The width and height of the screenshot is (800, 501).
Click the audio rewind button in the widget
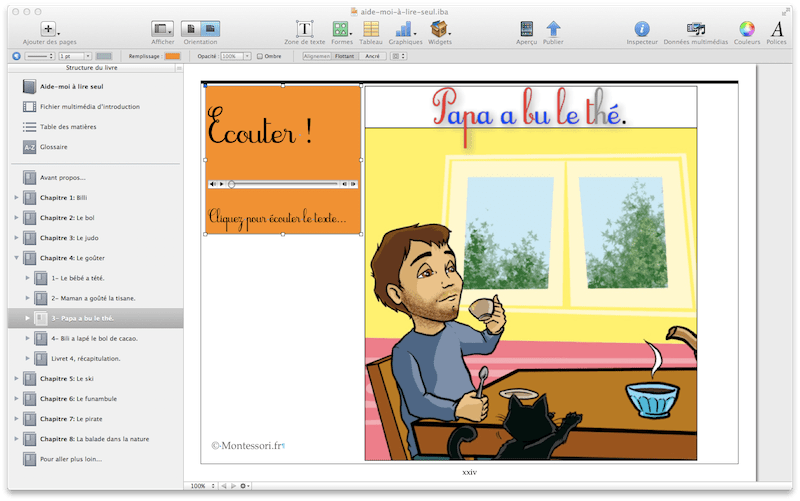pyautogui.click(x=344, y=184)
